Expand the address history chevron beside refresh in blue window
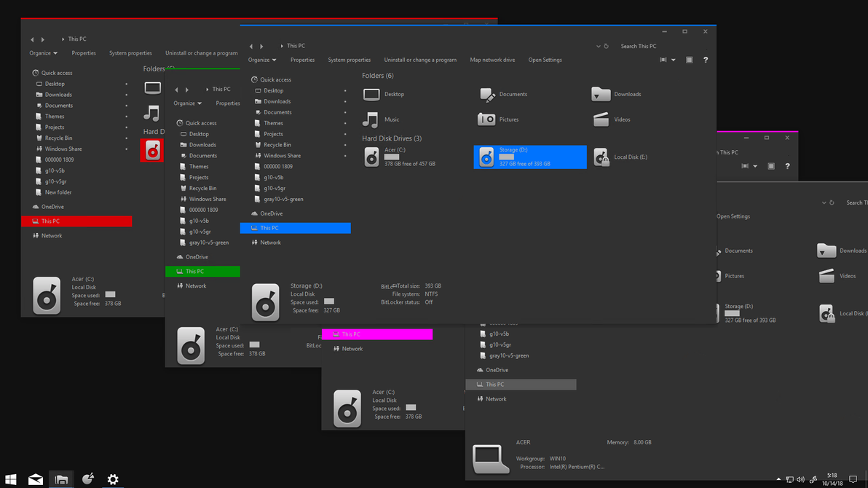This screenshot has height=488, width=868. coord(598,46)
